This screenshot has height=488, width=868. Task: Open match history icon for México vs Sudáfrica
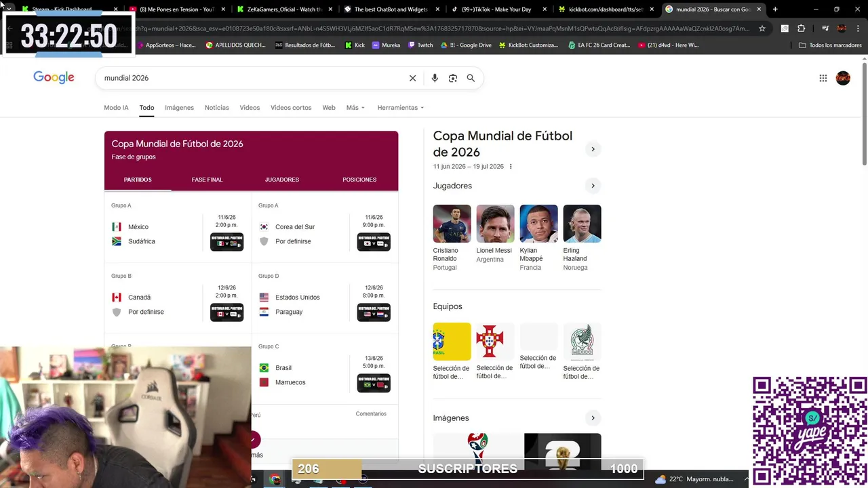point(226,242)
